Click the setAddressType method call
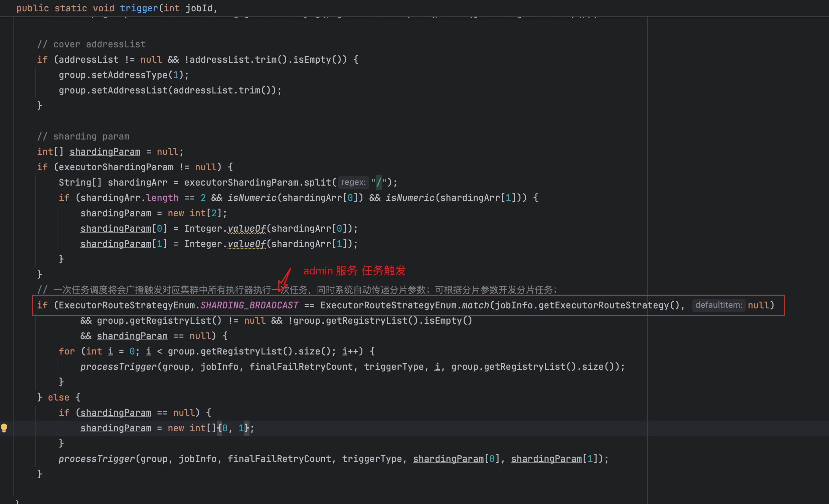Screen dimensions: 829x504 tap(130, 75)
